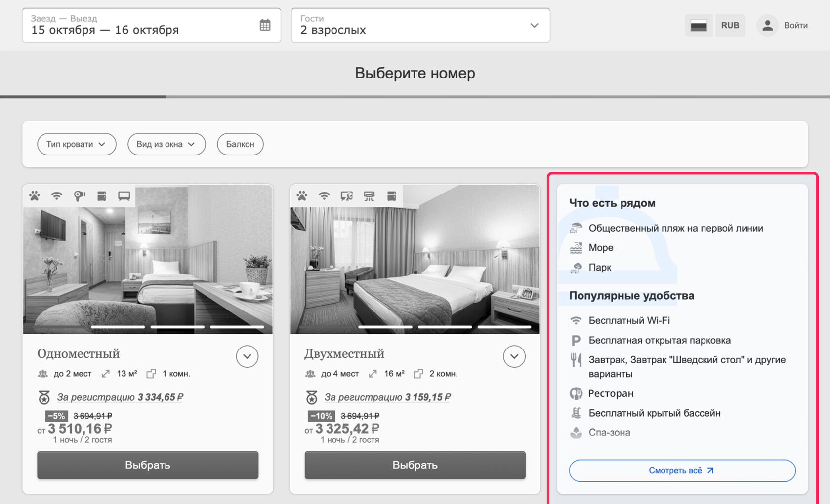Click the Что есть рядом heading

[612, 203]
